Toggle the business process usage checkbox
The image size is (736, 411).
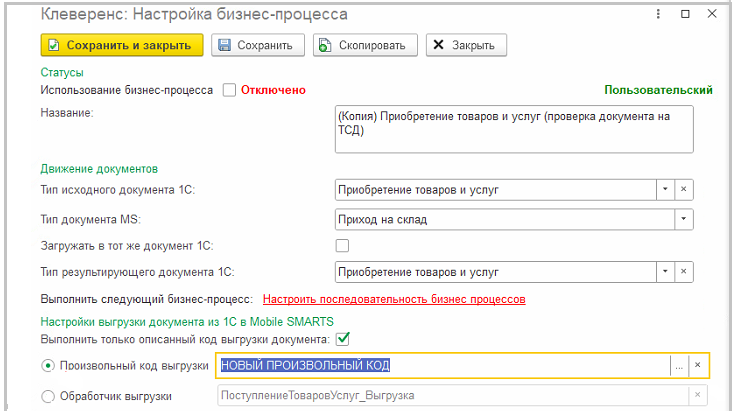pyautogui.click(x=229, y=90)
